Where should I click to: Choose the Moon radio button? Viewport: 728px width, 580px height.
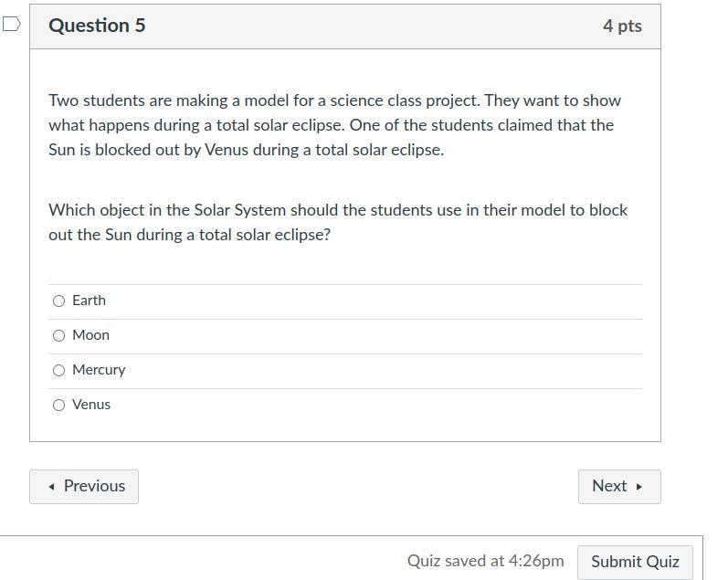tap(59, 335)
